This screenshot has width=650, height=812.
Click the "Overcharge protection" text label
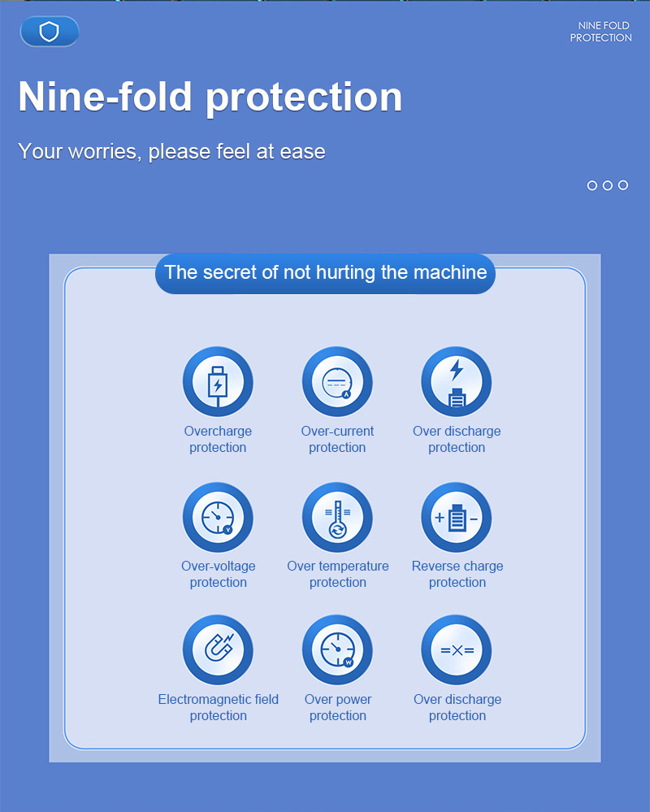(x=218, y=440)
